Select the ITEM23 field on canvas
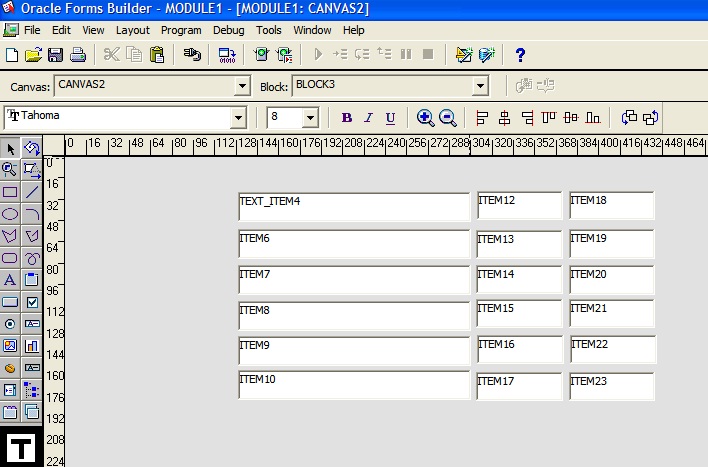Image resolution: width=708 pixels, height=467 pixels. pos(611,386)
